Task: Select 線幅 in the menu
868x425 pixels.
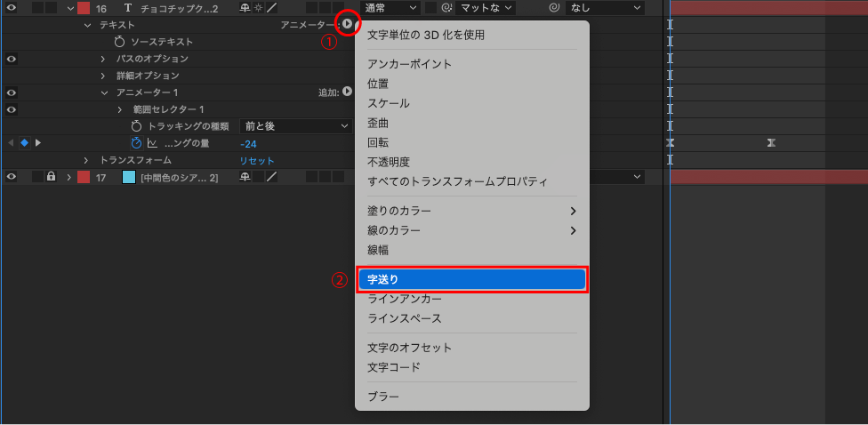Action: pyautogui.click(x=471, y=250)
